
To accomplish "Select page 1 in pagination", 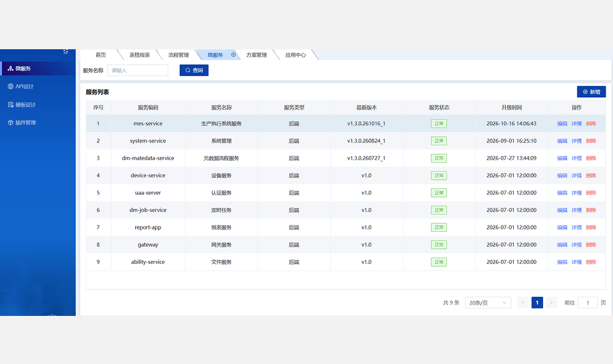I will (x=537, y=303).
